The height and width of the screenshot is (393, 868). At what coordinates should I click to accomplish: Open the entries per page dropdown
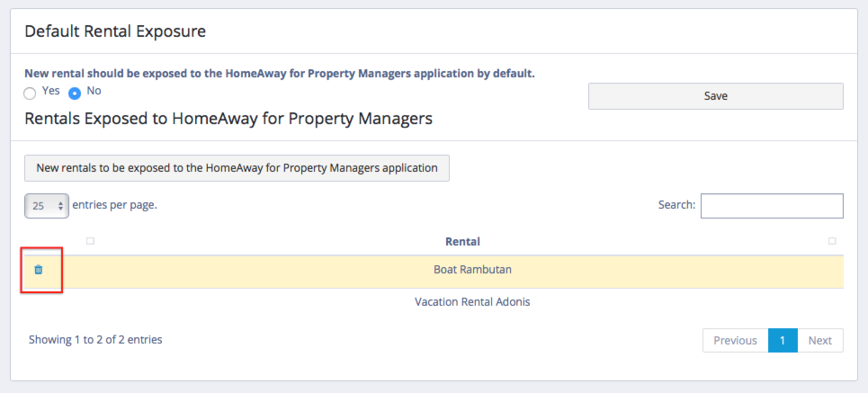click(46, 206)
